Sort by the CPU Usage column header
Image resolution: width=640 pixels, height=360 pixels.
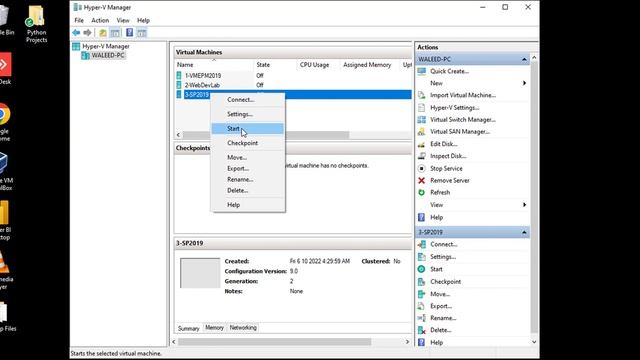click(x=318, y=65)
